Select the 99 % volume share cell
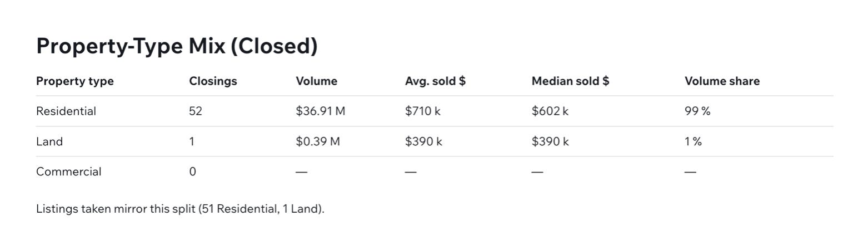Viewport: 868px width, 245px height. (x=697, y=111)
